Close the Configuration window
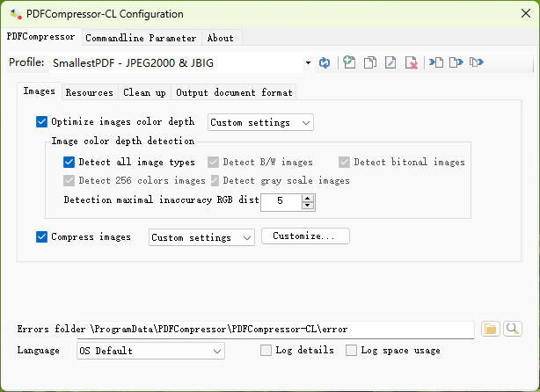This screenshot has height=392, width=540. 526,14
